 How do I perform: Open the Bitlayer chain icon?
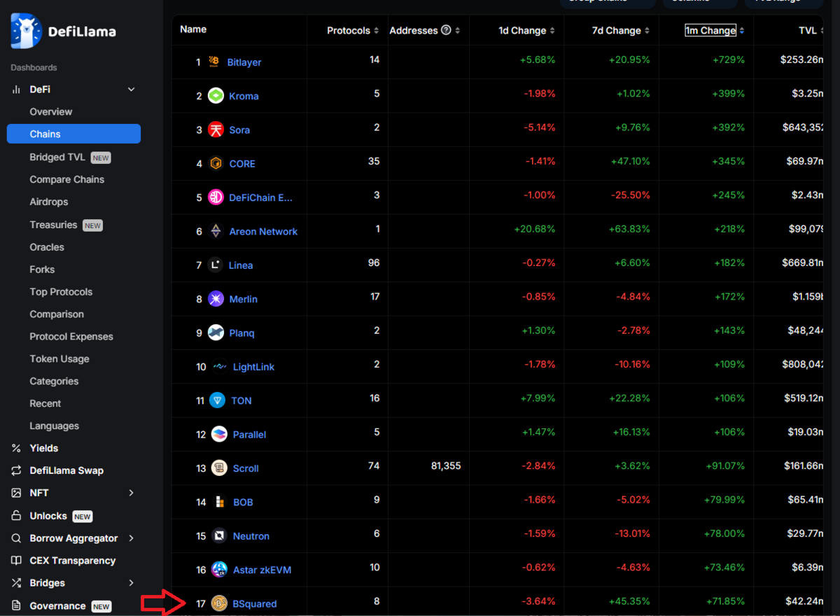[x=214, y=62]
